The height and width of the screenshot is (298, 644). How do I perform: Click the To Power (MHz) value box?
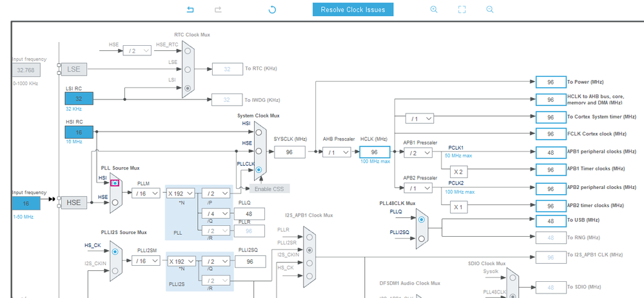tap(551, 82)
